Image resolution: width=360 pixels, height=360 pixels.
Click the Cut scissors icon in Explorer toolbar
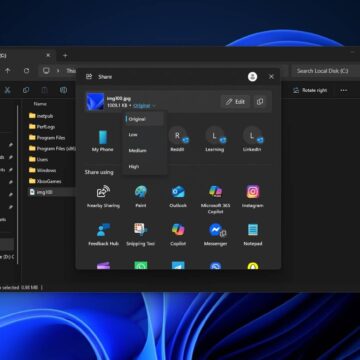pyautogui.click(x=7, y=90)
